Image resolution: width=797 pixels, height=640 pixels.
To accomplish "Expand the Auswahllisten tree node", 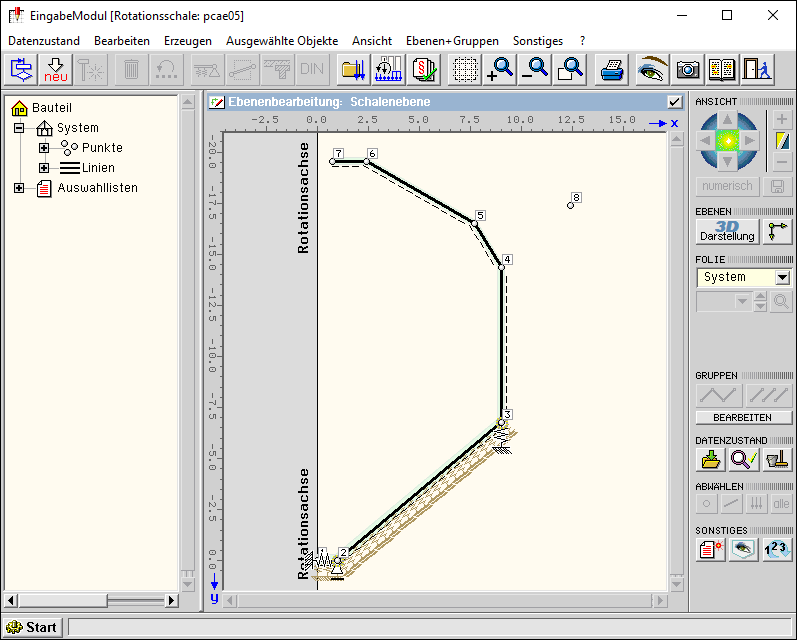I will [19, 188].
